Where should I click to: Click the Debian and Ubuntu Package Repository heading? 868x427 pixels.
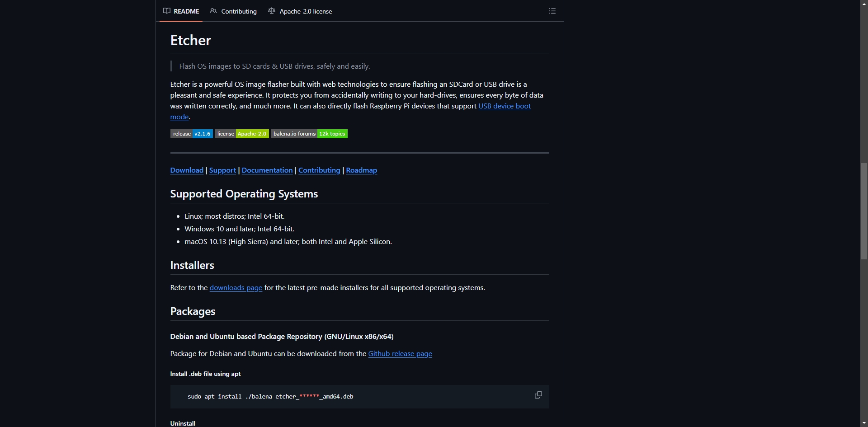point(282,336)
